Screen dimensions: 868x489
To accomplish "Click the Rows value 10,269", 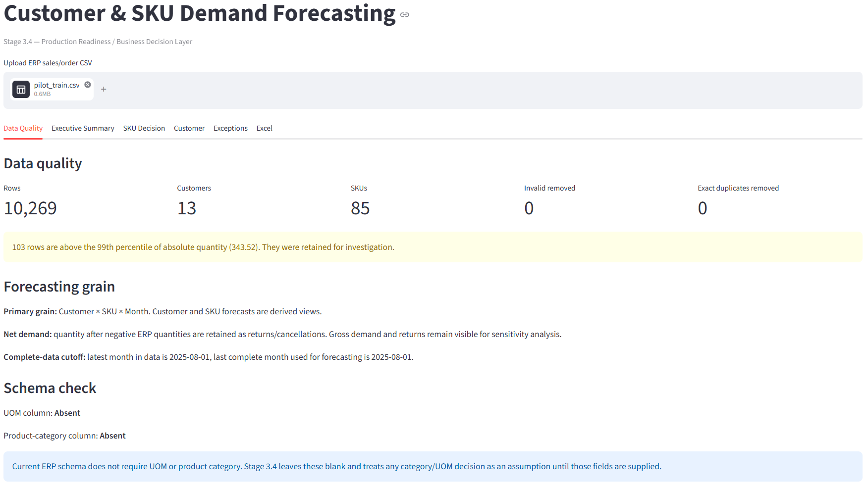I will (x=30, y=208).
